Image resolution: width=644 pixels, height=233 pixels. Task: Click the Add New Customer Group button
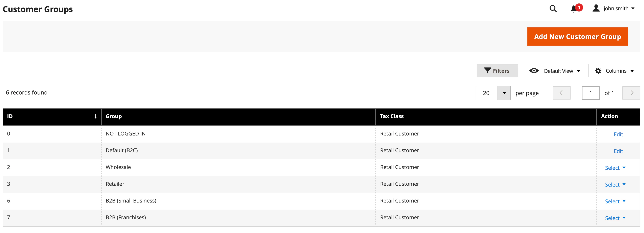[577, 36]
